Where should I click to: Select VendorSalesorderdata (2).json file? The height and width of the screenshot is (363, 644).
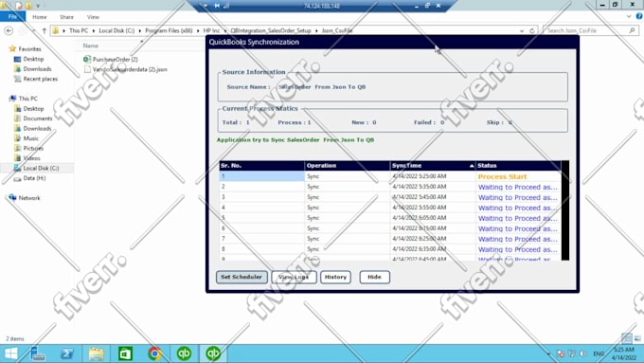tap(125, 69)
